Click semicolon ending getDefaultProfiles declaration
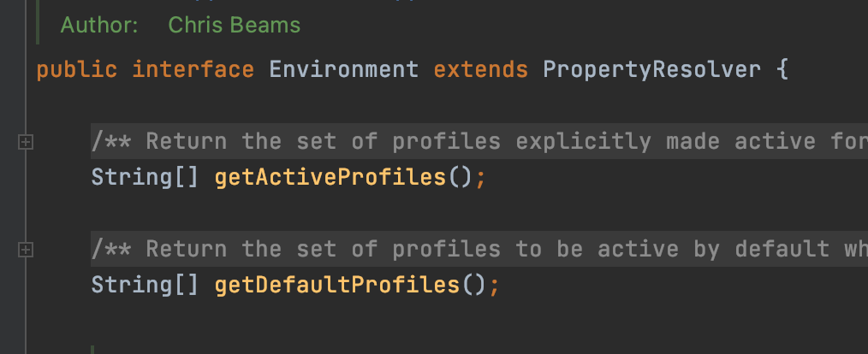868x354 pixels. (494, 286)
